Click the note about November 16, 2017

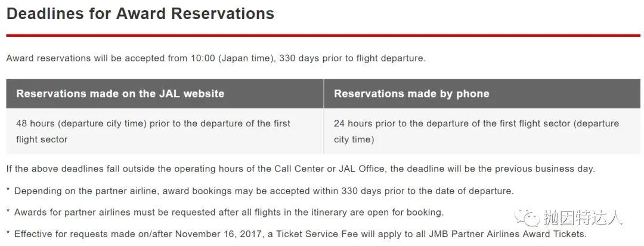tap(297, 234)
